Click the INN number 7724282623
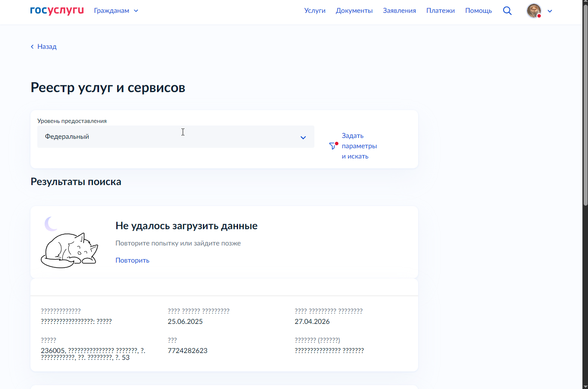This screenshot has height=389, width=588. (187, 350)
